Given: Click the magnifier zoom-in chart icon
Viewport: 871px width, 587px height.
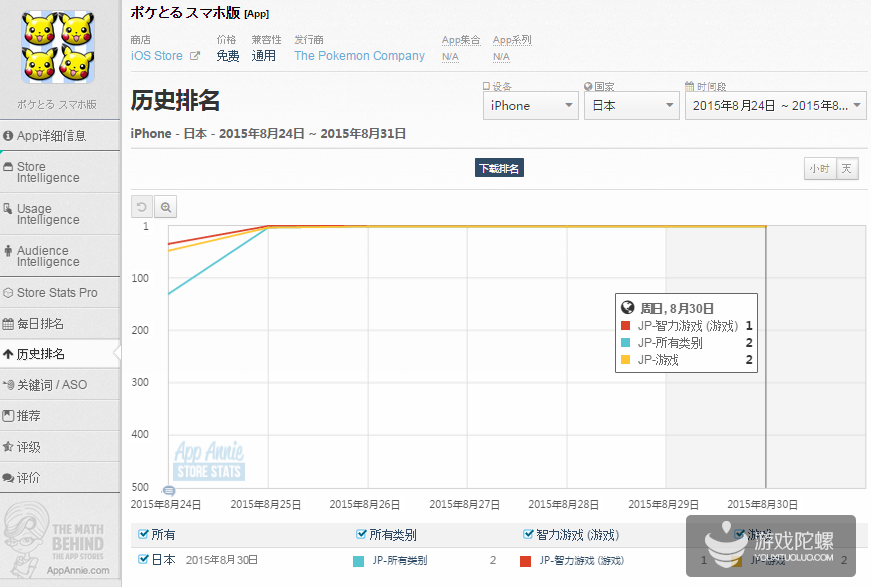Looking at the screenshot, I should (166, 207).
